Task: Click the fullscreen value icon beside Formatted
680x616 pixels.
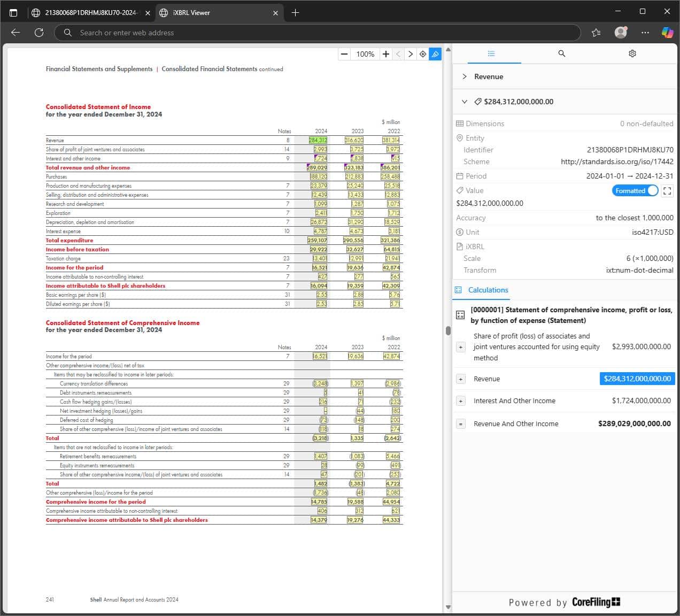Action: click(x=667, y=191)
